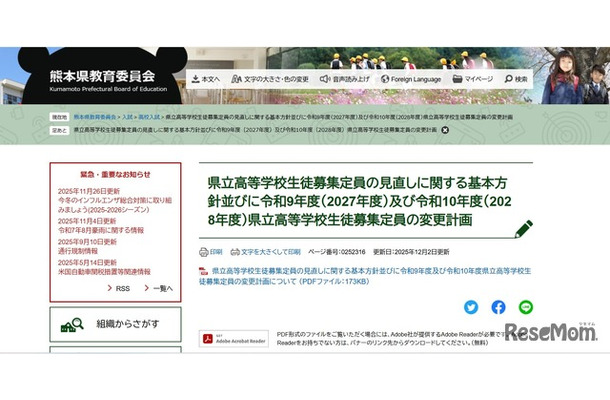
Task: Open the 一覧へ list link
Action: click(x=158, y=288)
